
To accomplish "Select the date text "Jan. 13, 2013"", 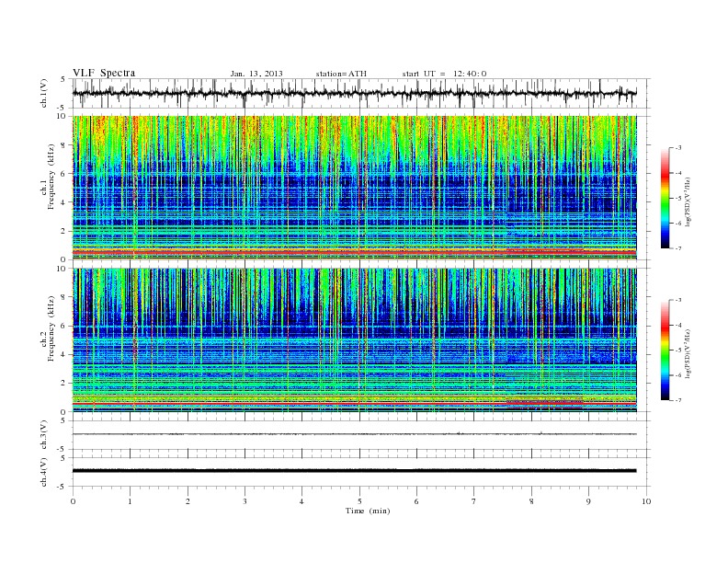I will pyautogui.click(x=256, y=74).
